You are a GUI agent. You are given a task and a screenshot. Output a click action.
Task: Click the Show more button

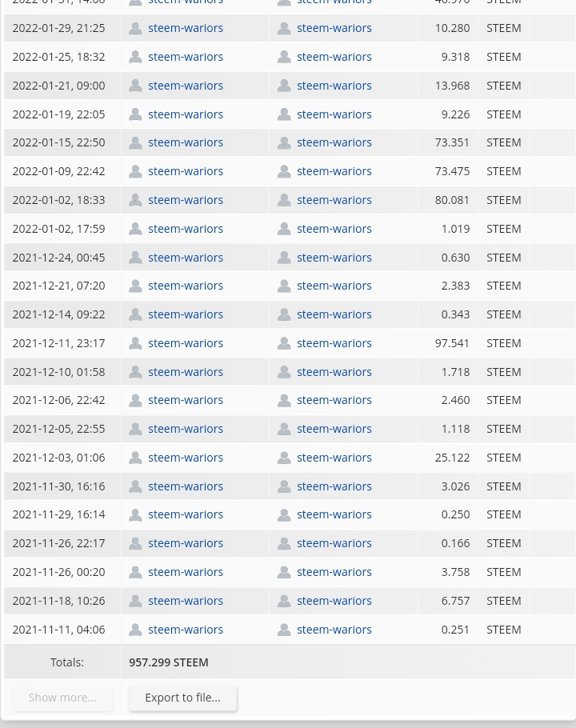coord(62,698)
